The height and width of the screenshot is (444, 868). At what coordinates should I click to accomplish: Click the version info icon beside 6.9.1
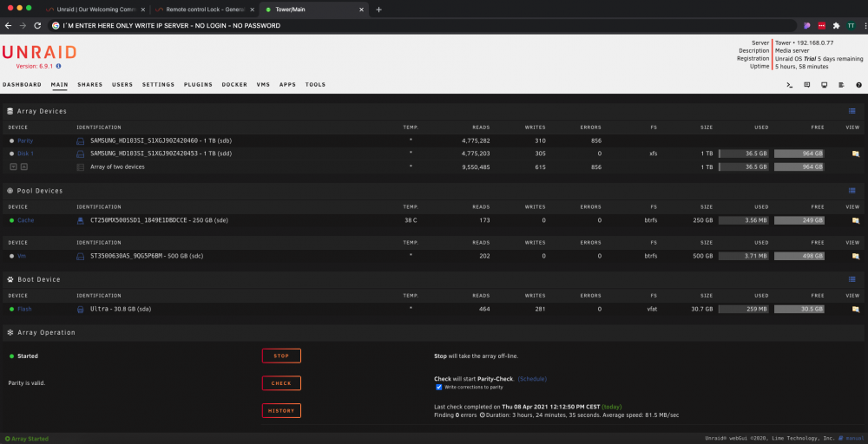pos(59,66)
